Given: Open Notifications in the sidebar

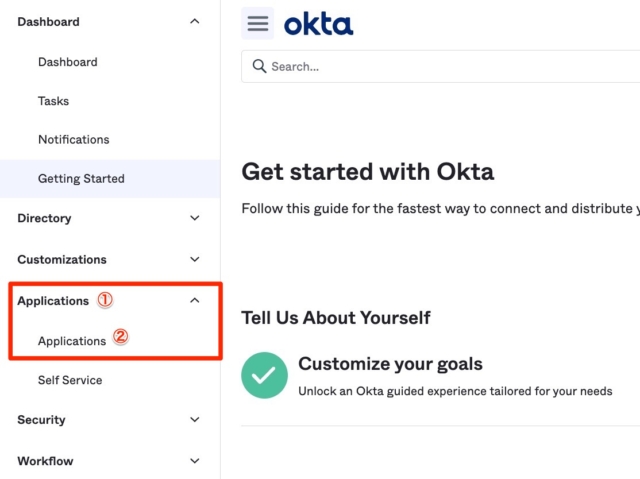Looking at the screenshot, I should click(x=73, y=140).
